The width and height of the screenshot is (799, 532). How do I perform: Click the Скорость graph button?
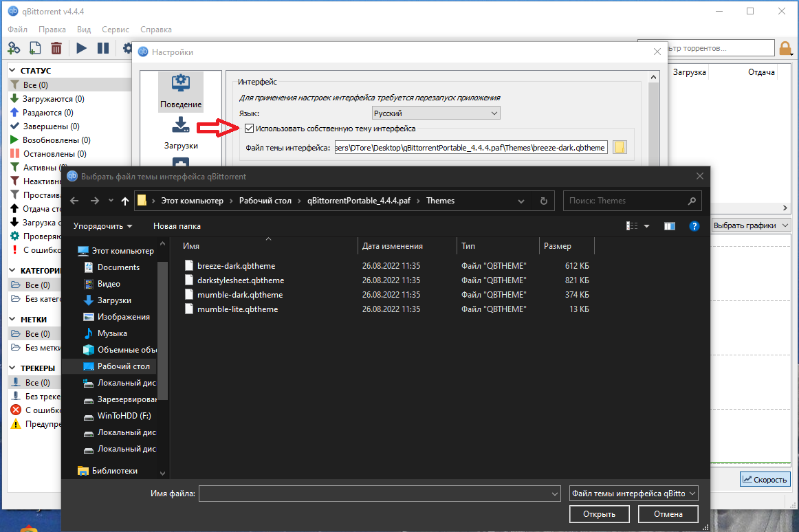pos(764,479)
